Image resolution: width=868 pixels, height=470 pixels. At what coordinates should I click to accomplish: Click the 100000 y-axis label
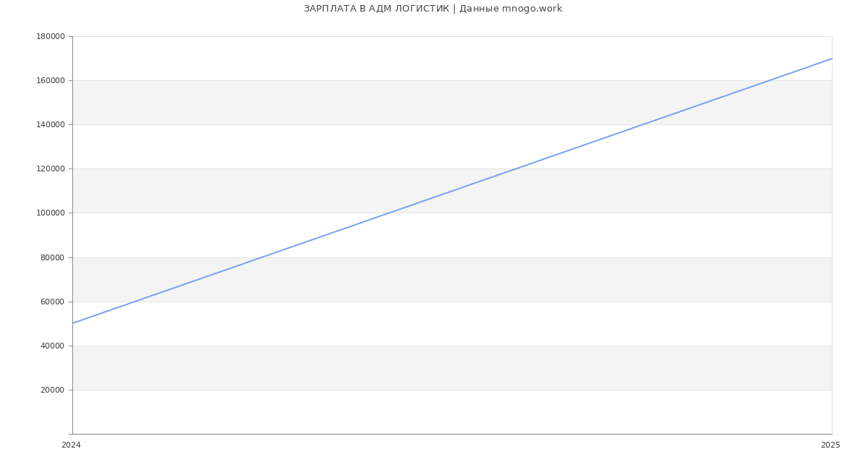51,213
